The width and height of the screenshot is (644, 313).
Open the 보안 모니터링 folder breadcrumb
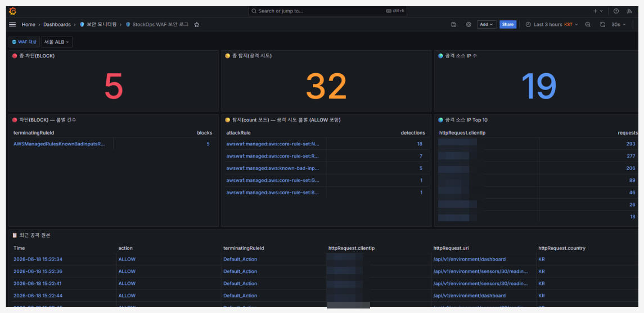click(x=98, y=25)
